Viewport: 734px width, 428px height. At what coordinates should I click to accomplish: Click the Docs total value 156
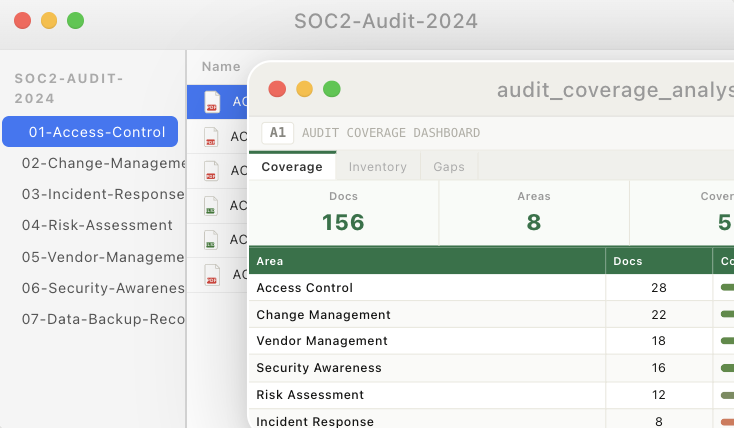tap(343, 222)
